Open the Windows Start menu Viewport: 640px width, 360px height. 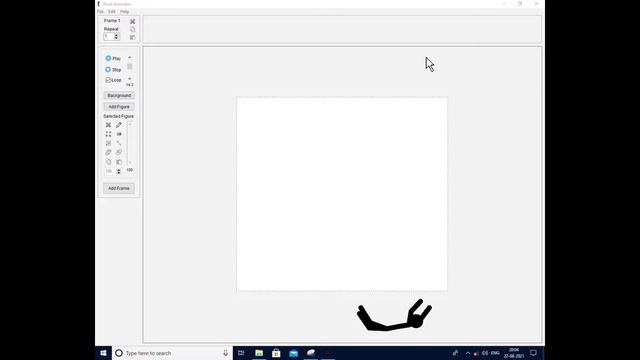pos(103,353)
